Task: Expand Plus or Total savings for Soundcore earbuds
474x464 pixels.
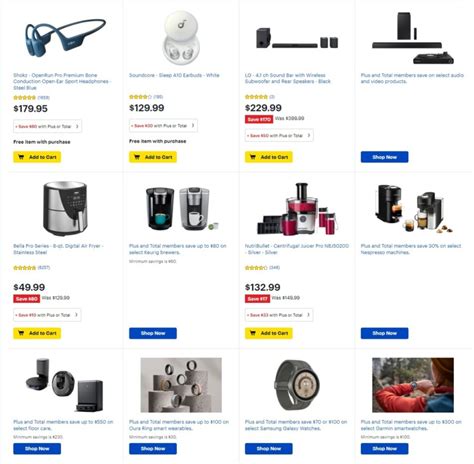Action: 163,126
